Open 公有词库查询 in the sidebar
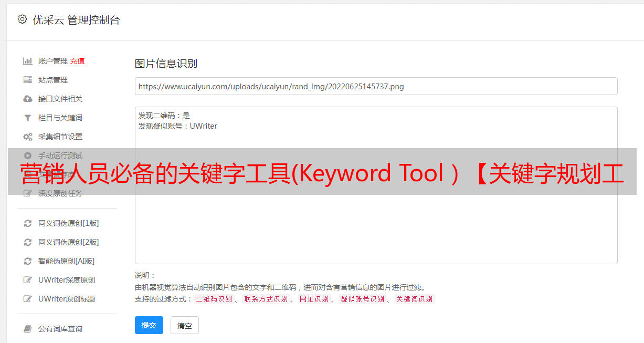644x343 pixels. pyautogui.click(x=60, y=329)
